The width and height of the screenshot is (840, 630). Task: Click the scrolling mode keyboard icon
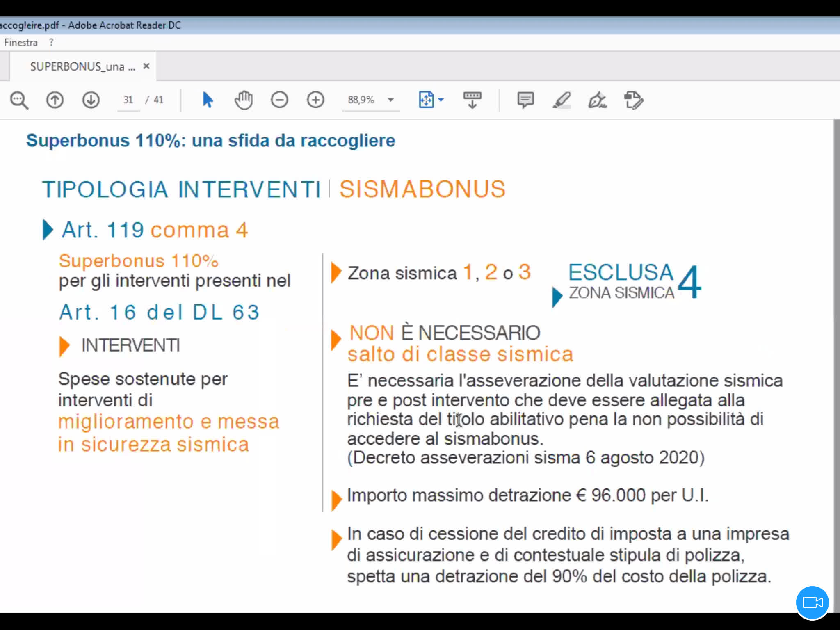point(472,100)
